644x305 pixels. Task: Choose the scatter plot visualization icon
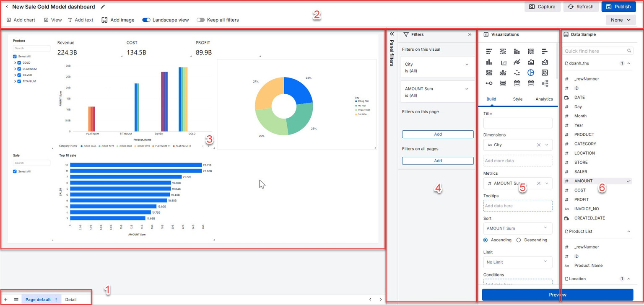pos(517,73)
